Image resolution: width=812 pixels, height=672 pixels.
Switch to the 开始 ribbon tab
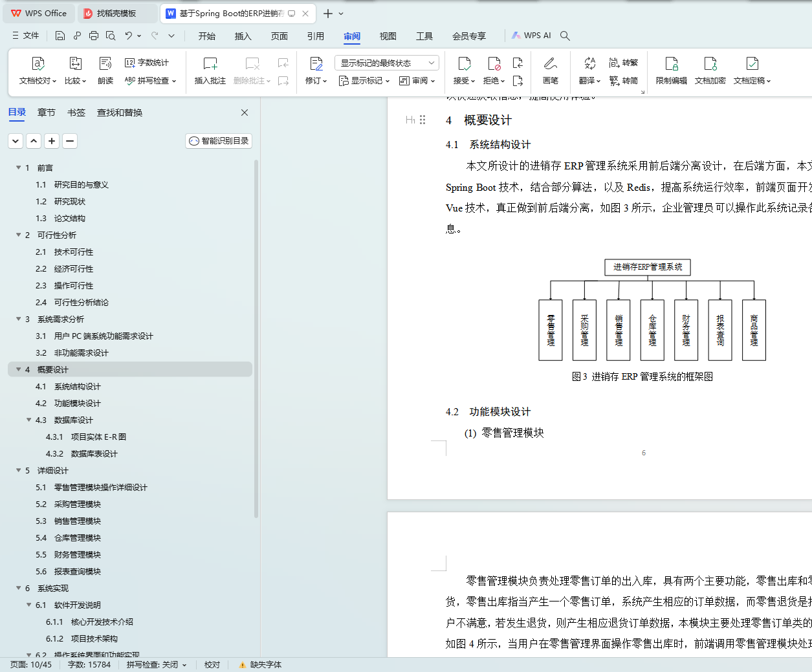click(207, 36)
